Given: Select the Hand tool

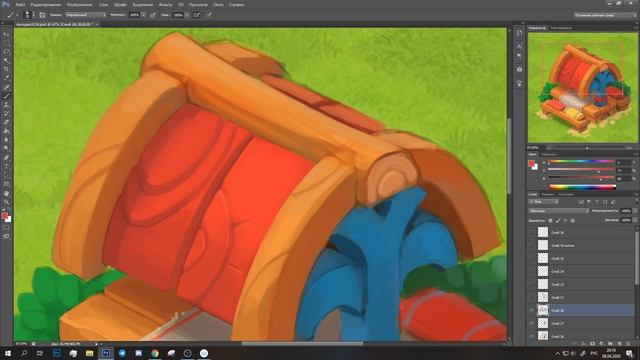Looking at the screenshot, I should [6, 193].
